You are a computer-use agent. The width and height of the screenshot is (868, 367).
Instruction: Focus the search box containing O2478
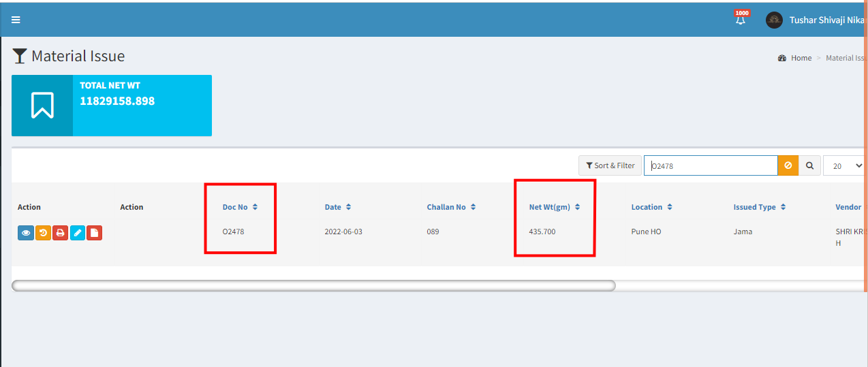pyautogui.click(x=711, y=165)
